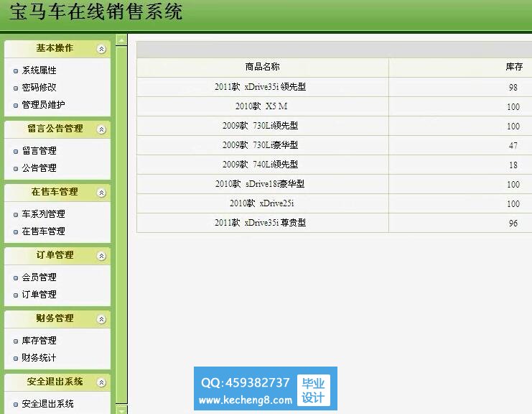Screen dimensions: 532x414
Task: Open 系统属性 in sidebar
Action: click(39, 70)
